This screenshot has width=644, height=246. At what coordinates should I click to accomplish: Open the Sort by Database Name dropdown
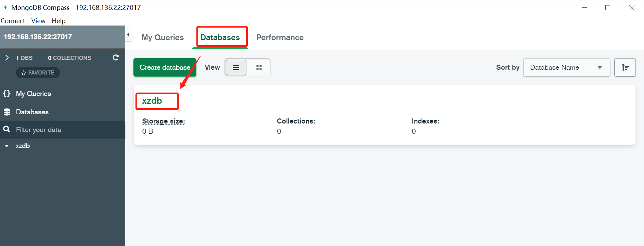click(x=567, y=67)
